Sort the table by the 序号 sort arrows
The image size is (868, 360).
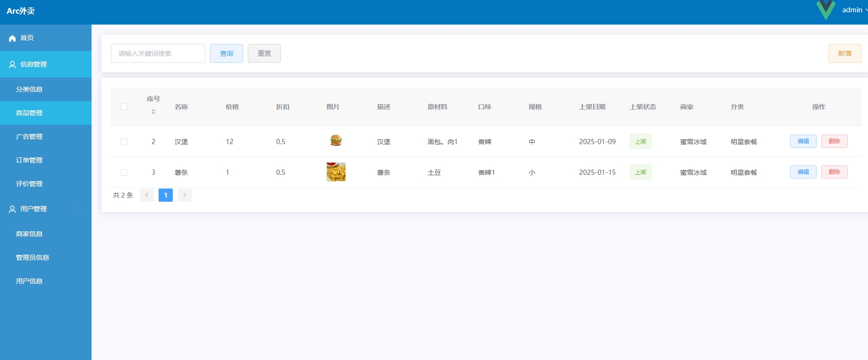point(153,111)
